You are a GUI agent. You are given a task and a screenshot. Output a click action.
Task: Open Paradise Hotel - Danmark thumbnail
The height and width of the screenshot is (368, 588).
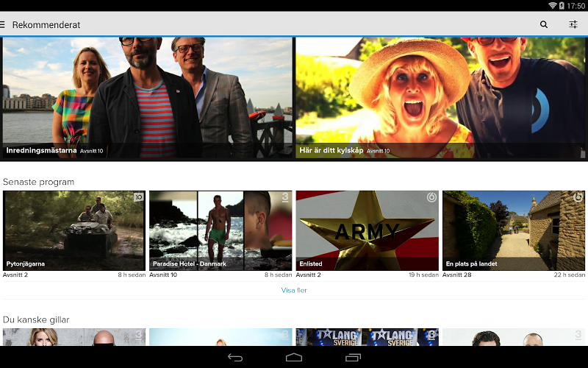220,230
